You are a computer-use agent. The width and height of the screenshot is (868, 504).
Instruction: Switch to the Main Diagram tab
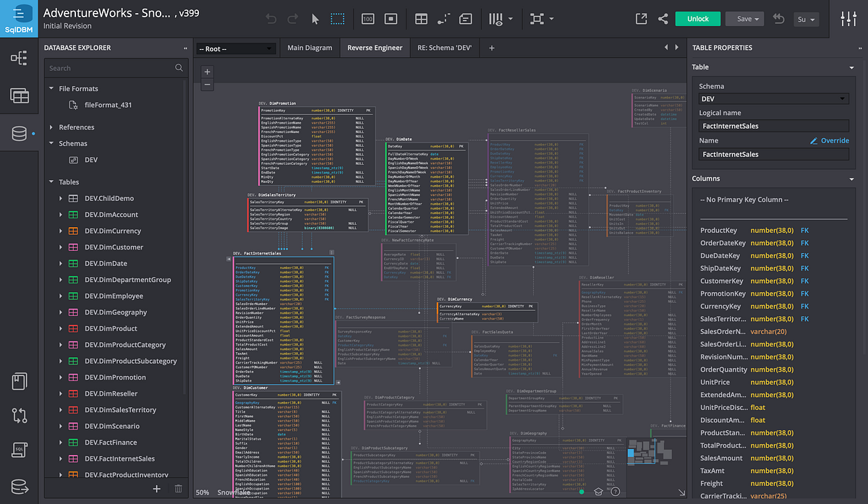(310, 48)
